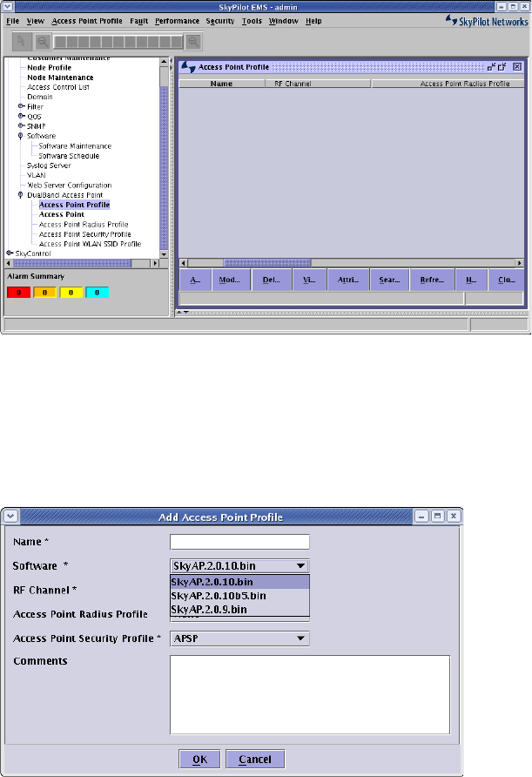Open the Help menu

tap(313, 21)
